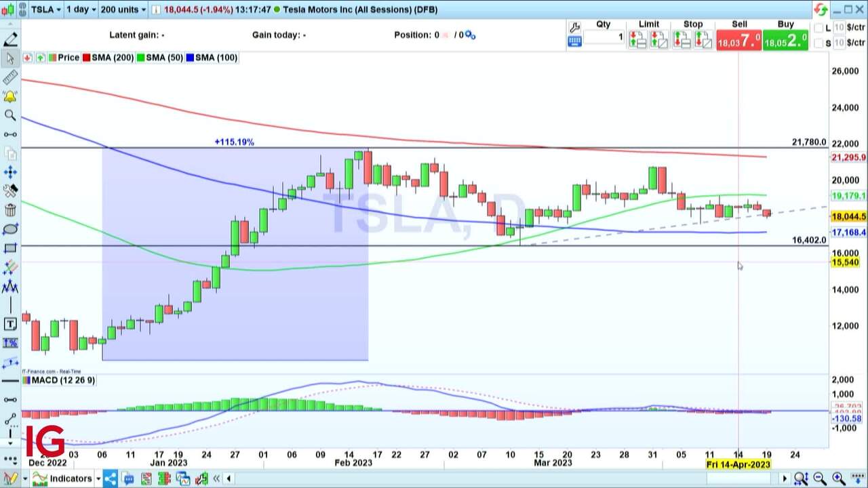Screen dimensions: 868x488
Task: Click the blue share icon
Action: [111, 479]
